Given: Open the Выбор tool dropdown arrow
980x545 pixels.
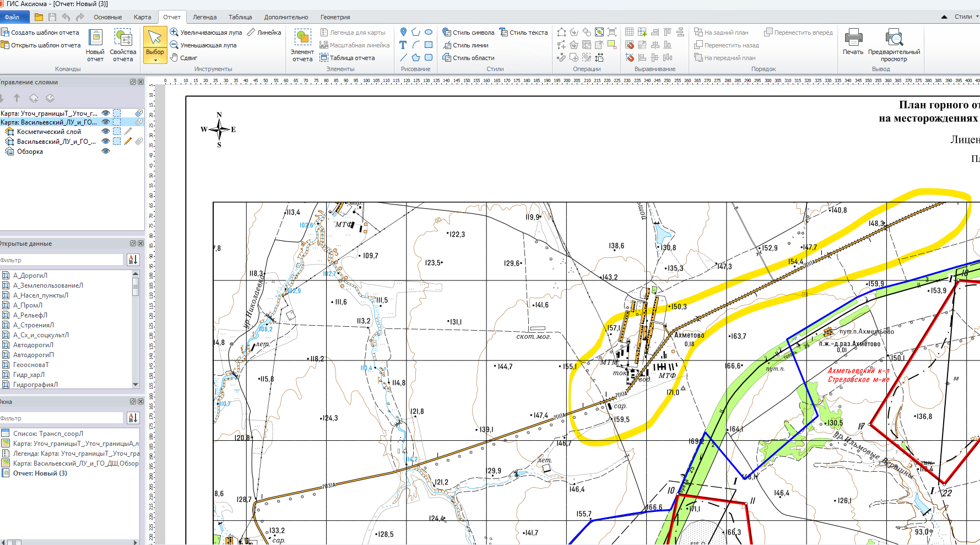Looking at the screenshot, I should click(155, 60).
